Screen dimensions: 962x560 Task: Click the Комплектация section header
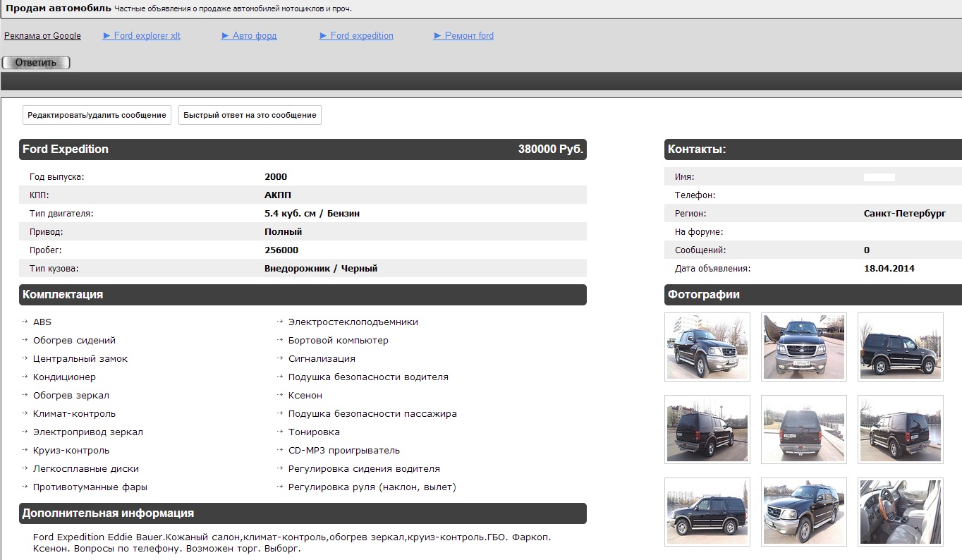63,295
